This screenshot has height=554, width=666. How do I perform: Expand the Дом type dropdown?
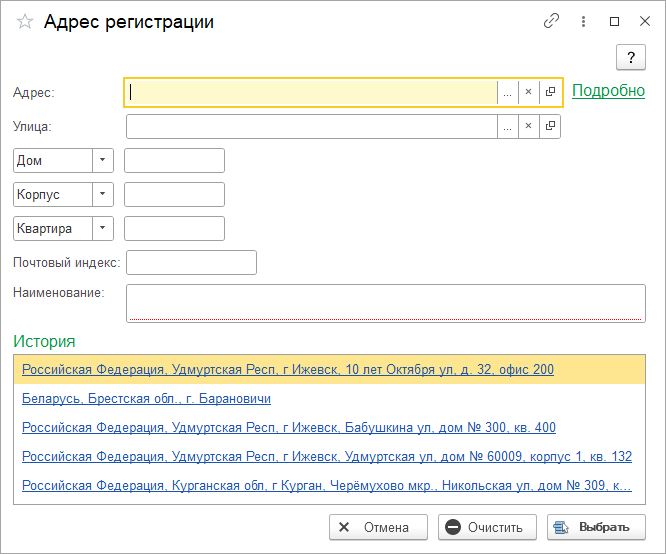click(x=103, y=160)
